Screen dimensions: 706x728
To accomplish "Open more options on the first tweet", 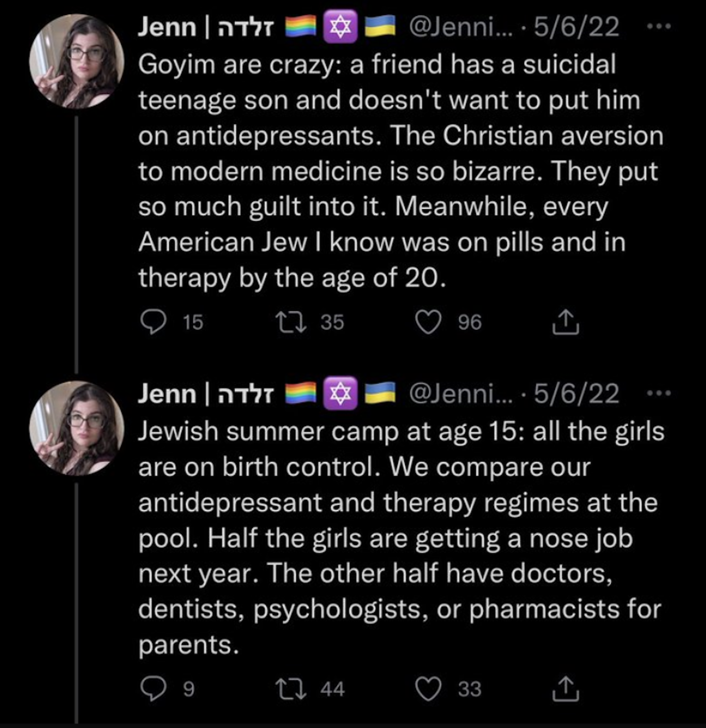I will (659, 27).
